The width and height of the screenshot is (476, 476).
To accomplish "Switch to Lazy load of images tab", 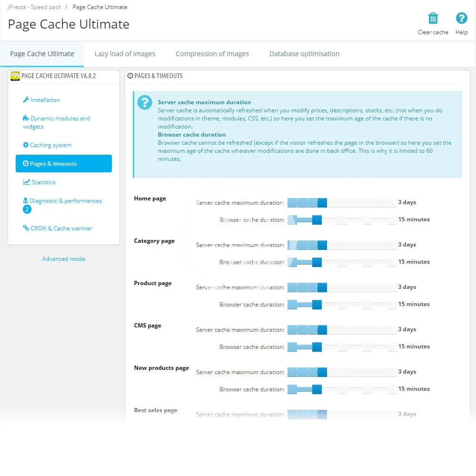I will 125,54.
